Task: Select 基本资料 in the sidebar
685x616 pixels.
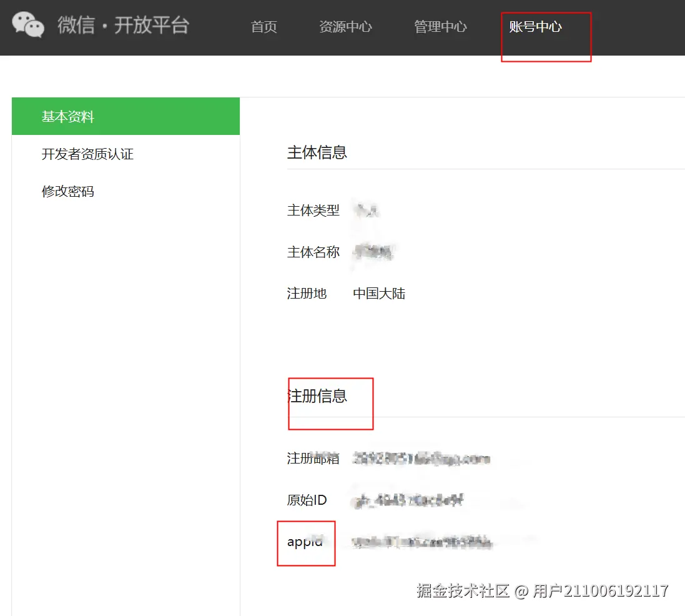Action: 126,116
